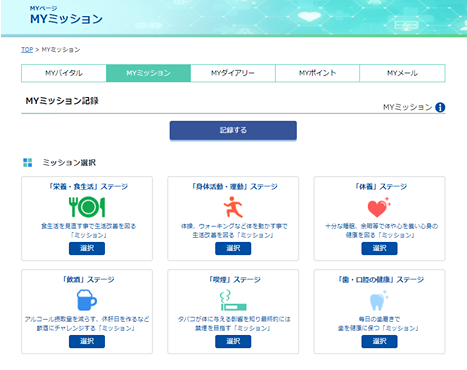Click the ミッション選択 section heading
The image size is (467, 370).
69,163
